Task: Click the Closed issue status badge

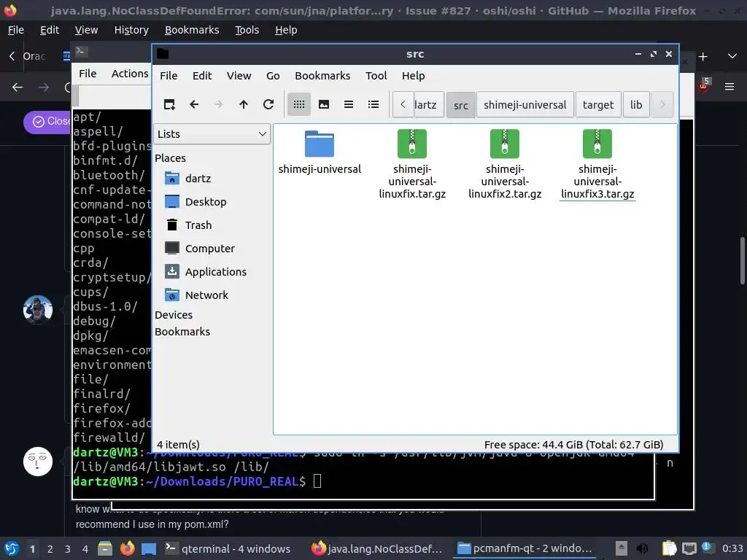Action: 47,122
